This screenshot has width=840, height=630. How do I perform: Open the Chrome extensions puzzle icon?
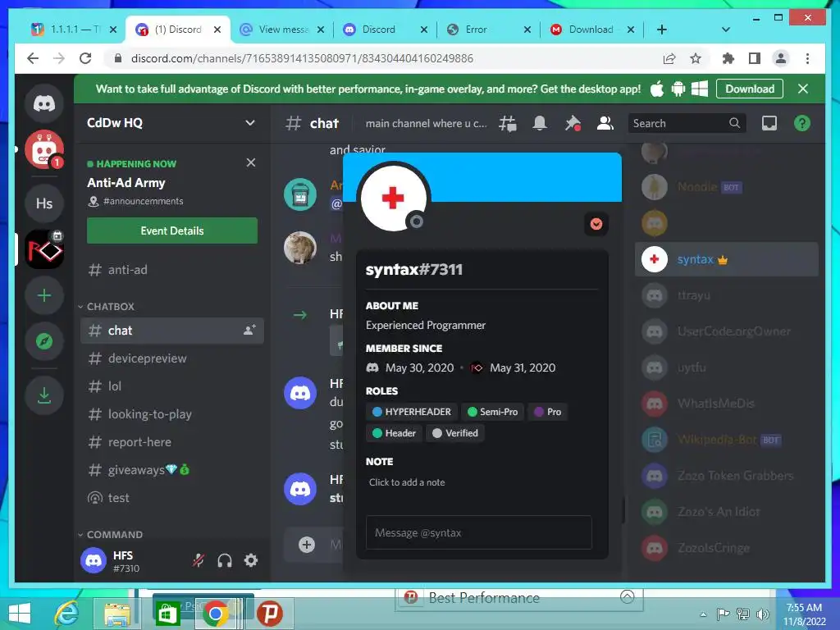pyautogui.click(x=728, y=58)
